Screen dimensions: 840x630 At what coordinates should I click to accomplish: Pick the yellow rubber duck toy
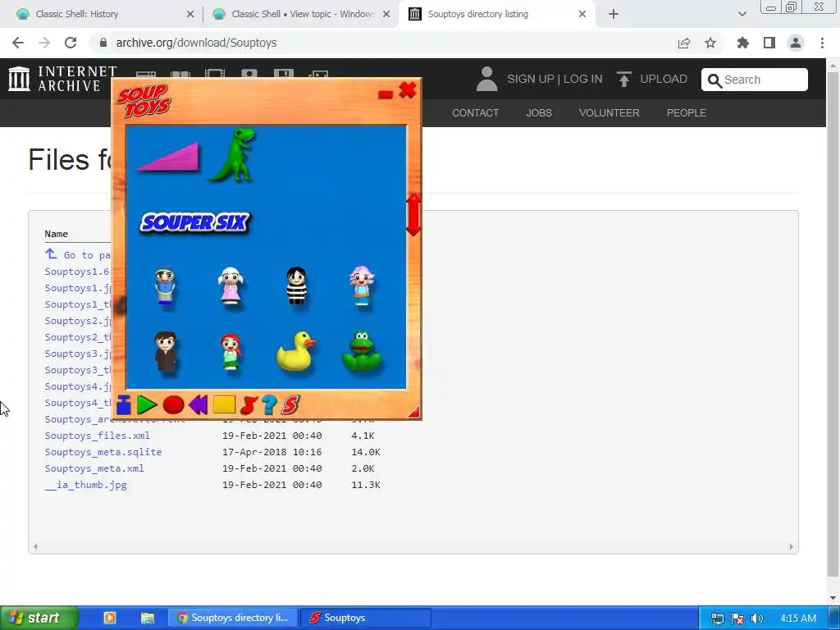pyautogui.click(x=296, y=351)
